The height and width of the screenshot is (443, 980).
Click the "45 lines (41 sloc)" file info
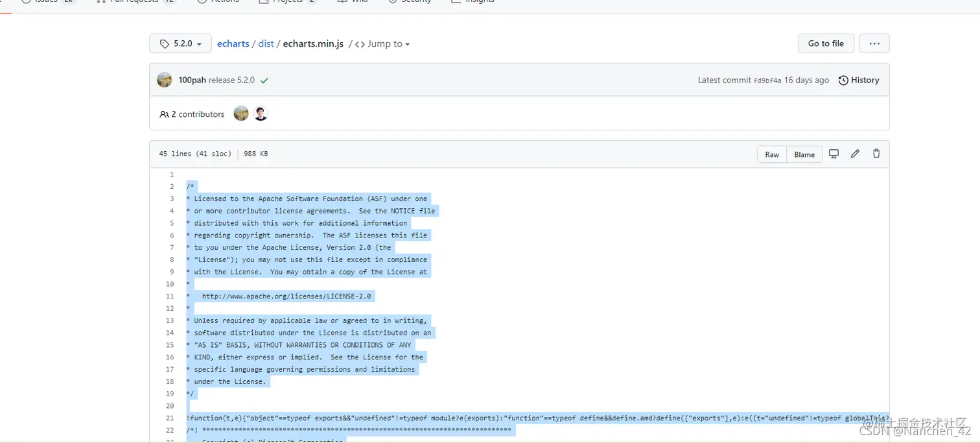click(x=195, y=154)
